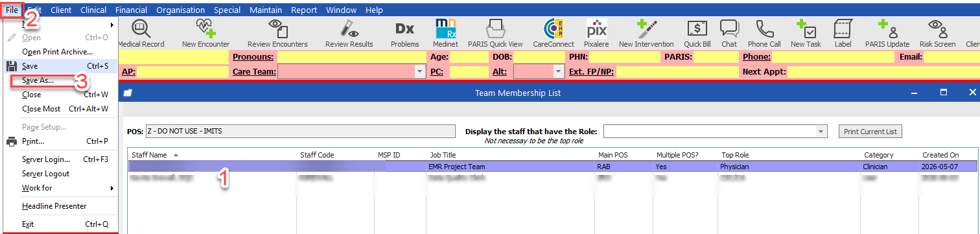The height and width of the screenshot is (234, 980).
Task: Open the Problems (Dx) list
Action: [x=404, y=34]
